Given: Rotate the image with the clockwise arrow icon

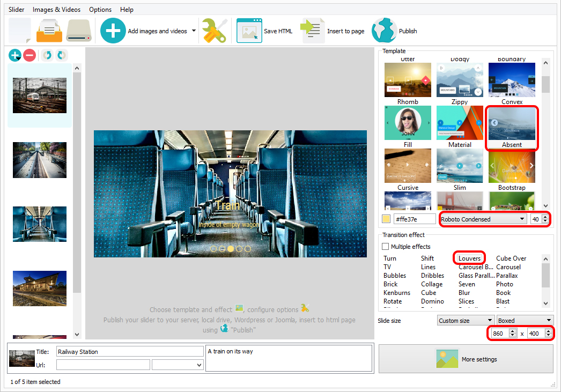Looking at the screenshot, I should [62, 55].
